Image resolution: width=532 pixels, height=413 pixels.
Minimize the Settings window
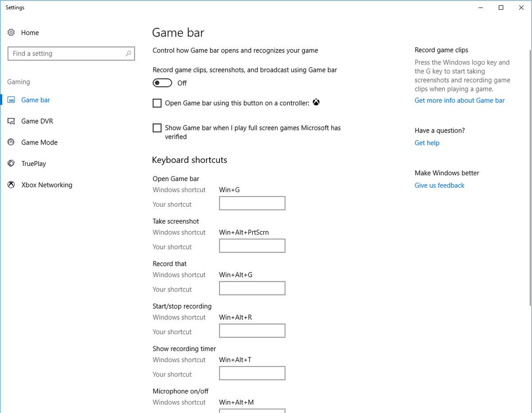481,8
